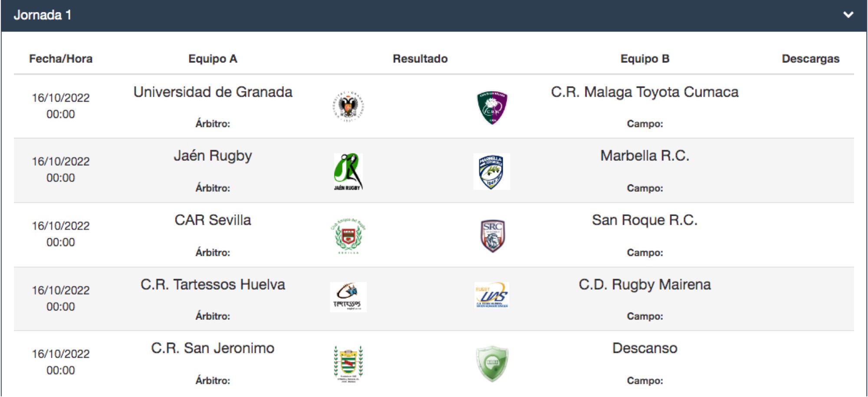Select the C.D. Rugby Mairena team name
This screenshot has width=868, height=397.
(644, 285)
